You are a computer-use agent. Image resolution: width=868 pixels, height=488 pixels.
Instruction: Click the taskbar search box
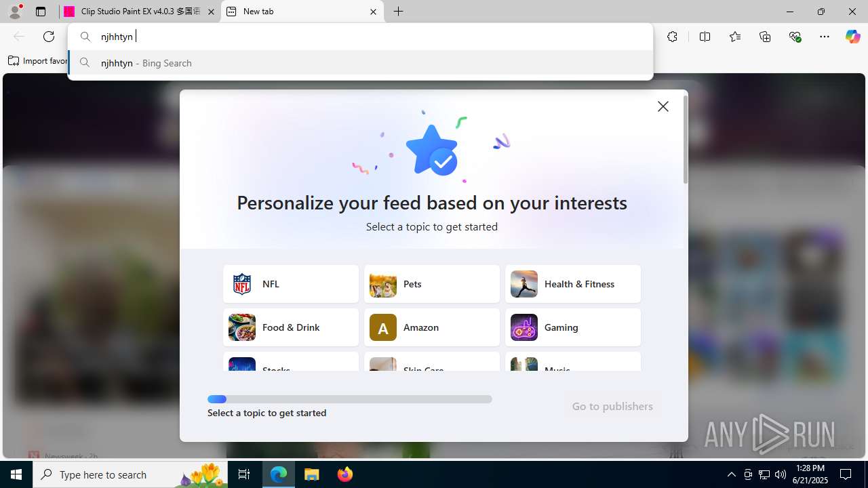132,474
